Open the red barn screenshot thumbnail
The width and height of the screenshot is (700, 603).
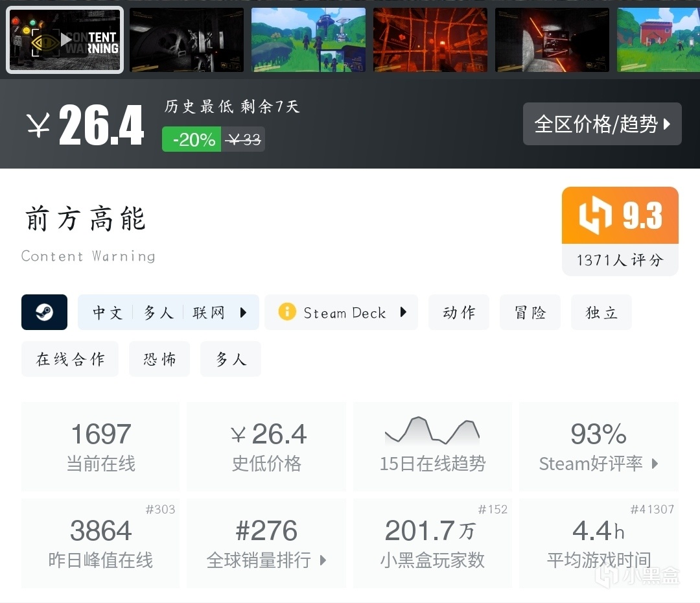click(x=659, y=40)
